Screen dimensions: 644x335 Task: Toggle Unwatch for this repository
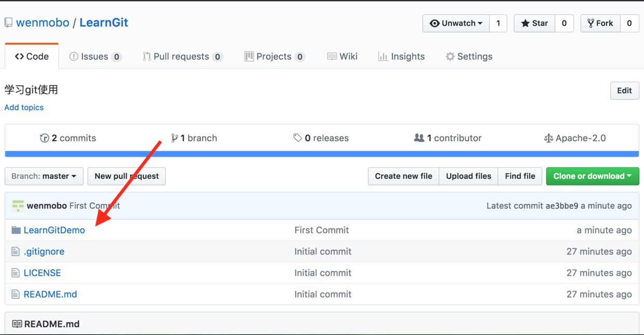click(457, 23)
